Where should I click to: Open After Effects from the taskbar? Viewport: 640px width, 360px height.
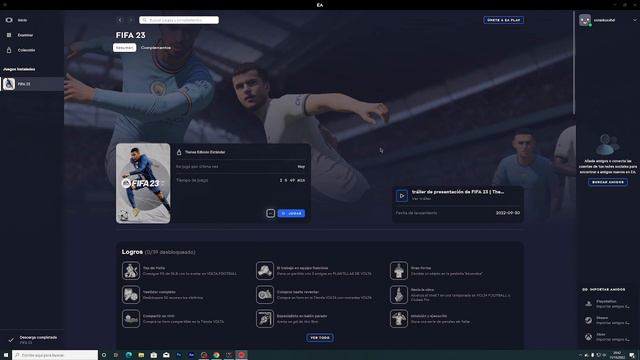[191, 355]
